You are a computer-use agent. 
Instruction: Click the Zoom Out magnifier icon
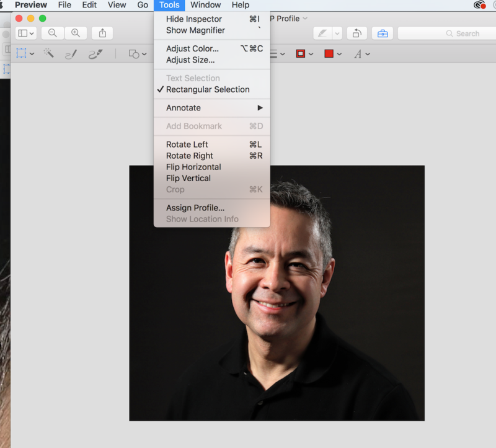(53, 33)
